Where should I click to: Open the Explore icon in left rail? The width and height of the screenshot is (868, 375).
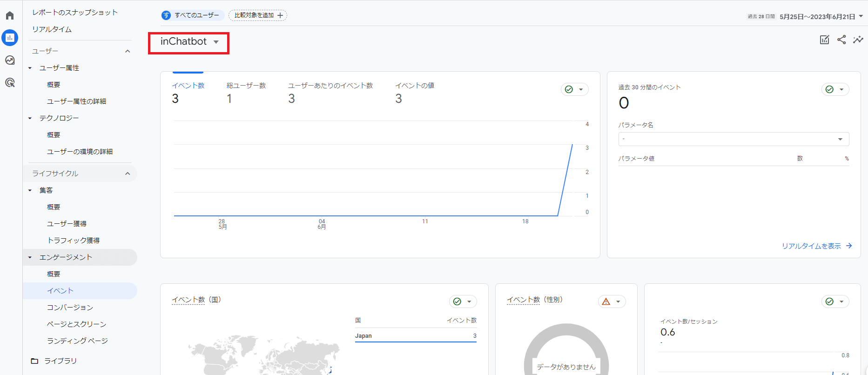10,60
